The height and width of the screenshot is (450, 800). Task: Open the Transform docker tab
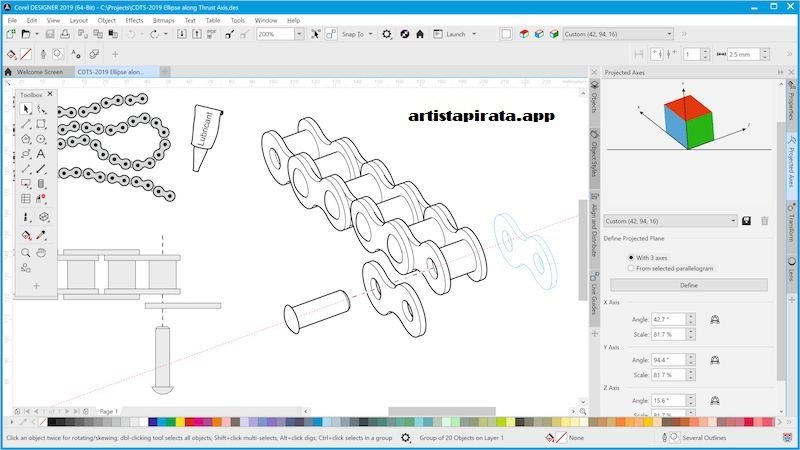click(791, 220)
